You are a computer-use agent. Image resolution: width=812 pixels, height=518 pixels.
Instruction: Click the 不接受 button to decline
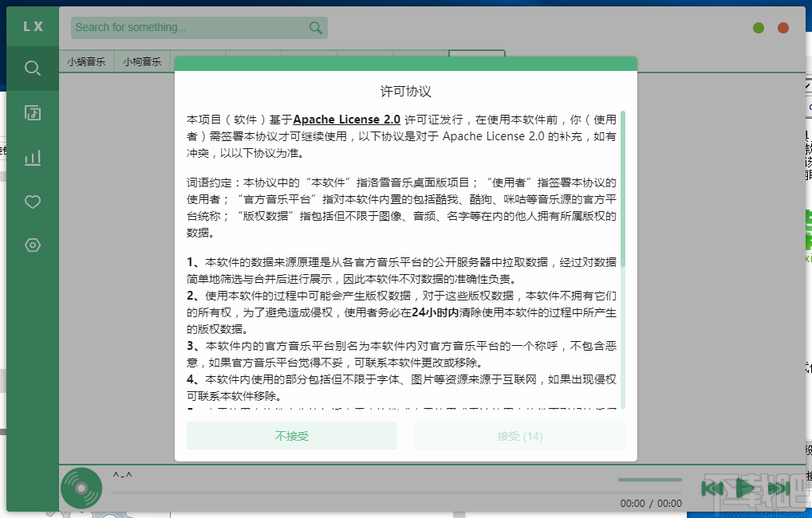[291, 436]
